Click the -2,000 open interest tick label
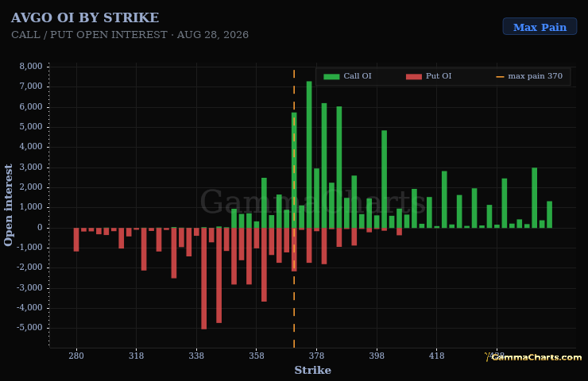 [x=29, y=267]
